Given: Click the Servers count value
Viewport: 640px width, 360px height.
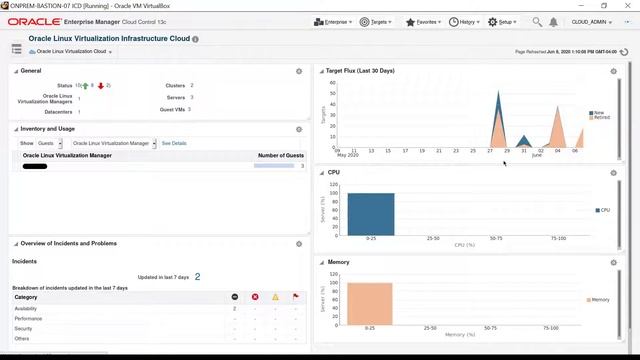Looking at the screenshot, I should pyautogui.click(x=192, y=98).
